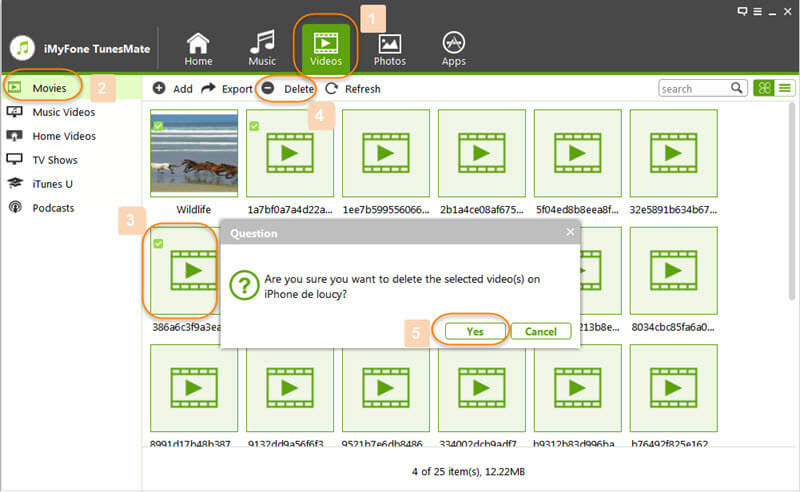The width and height of the screenshot is (800, 492).
Task: Click the '4 of 25 item(s), 12.22MB' status text
Action: pos(468,472)
